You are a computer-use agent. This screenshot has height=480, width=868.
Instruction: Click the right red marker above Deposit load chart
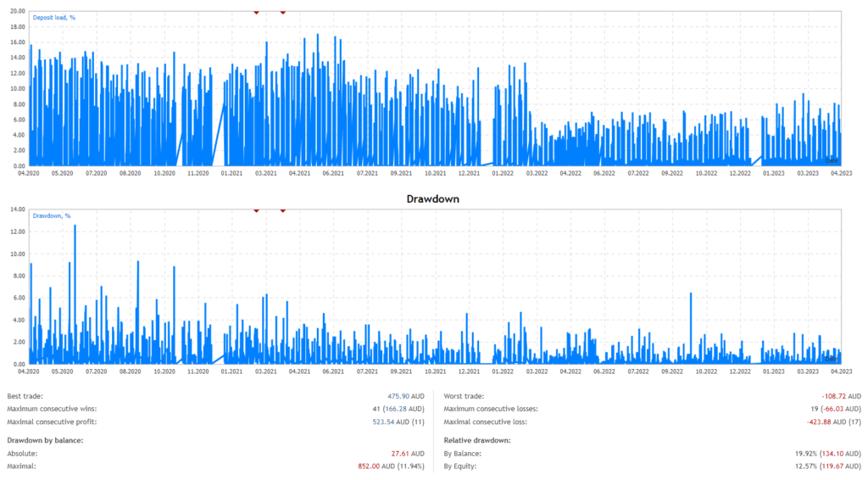282,12
